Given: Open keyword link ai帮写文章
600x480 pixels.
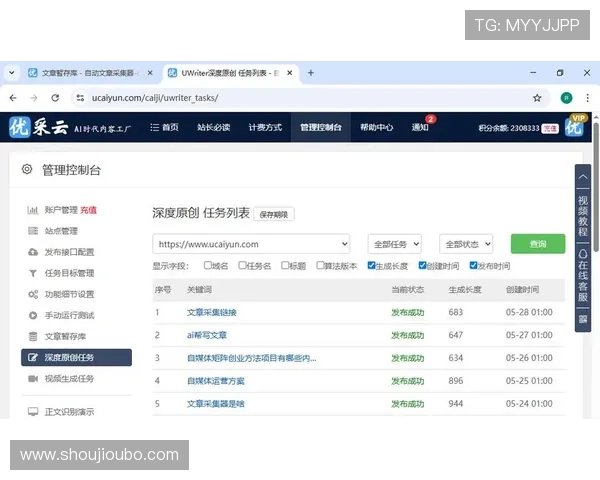Looking at the screenshot, I should click(x=207, y=335).
